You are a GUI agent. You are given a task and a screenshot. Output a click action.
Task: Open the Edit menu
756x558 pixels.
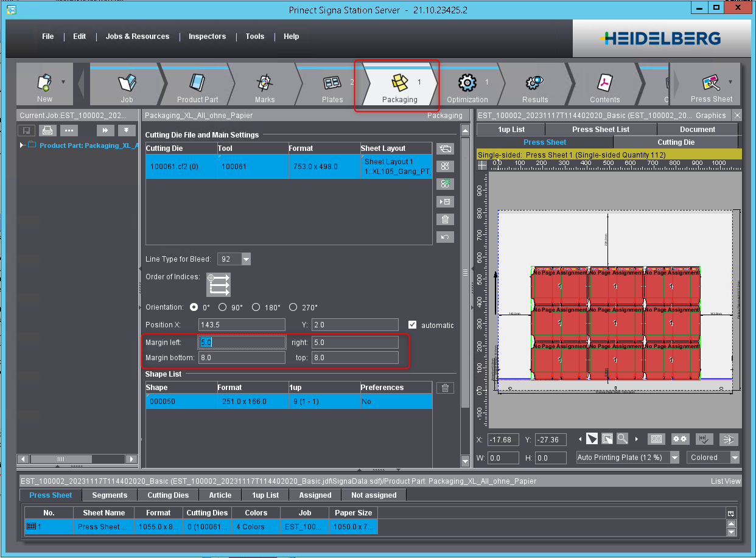pyautogui.click(x=80, y=37)
